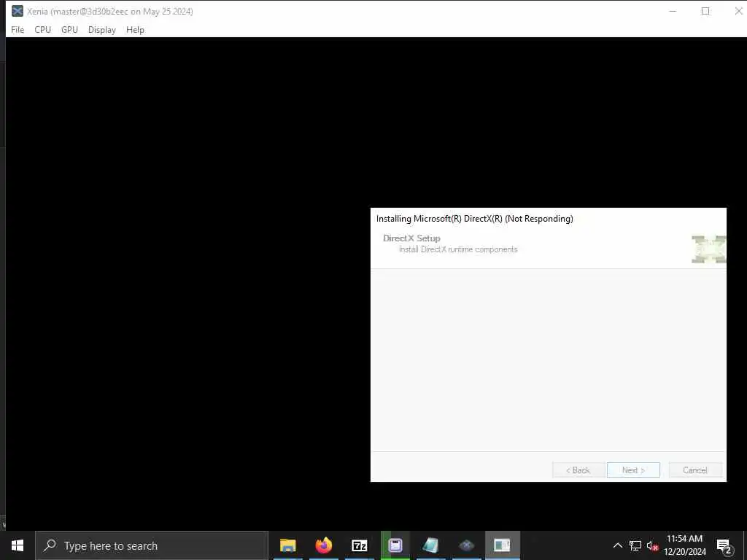
Task: Open the Help menu
Action: click(x=135, y=29)
